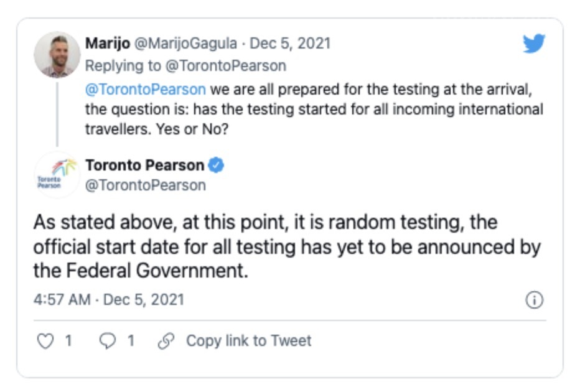Click the blue @TorontoPearson mention in the reply text
575x392 pixels.
pyautogui.click(x=145, y=88)
